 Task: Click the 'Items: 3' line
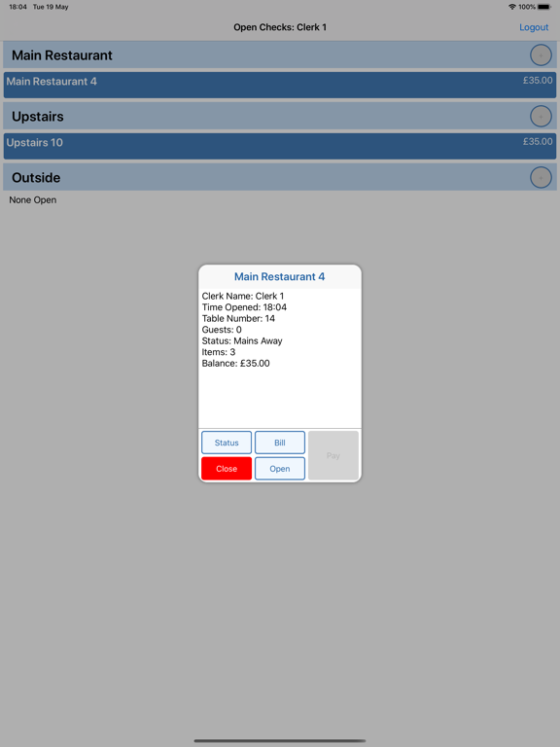[219, 352]
